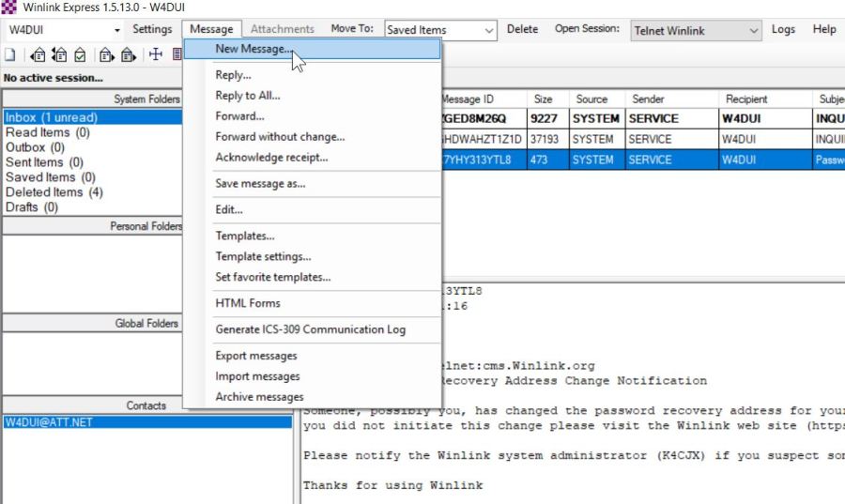Select contact W4DUI@ATT.NET

(49, 422)
